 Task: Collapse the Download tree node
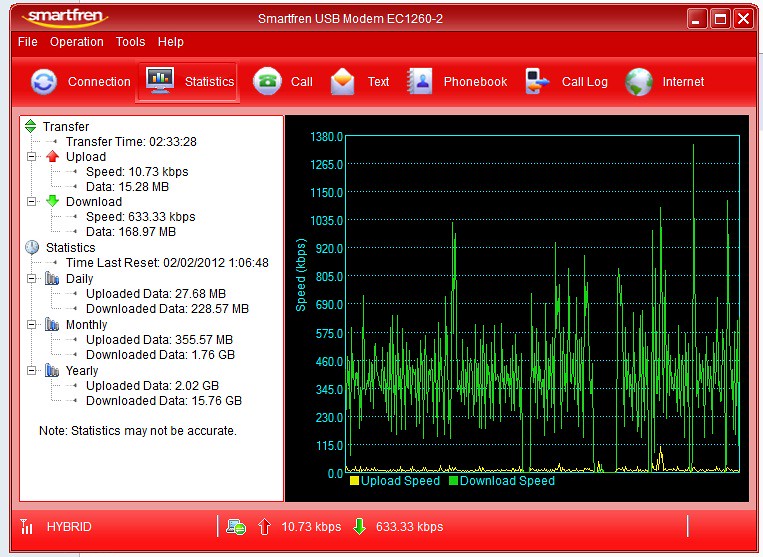click(x=32, y=202)
